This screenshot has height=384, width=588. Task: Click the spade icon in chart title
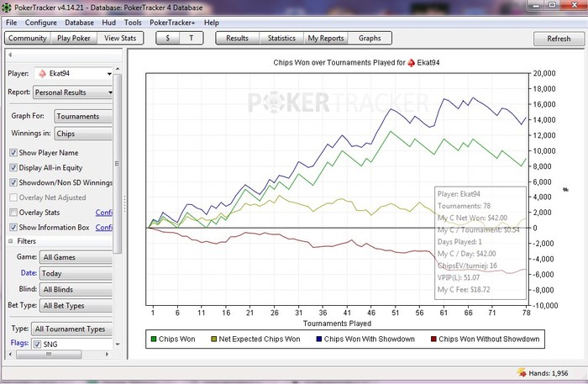click(x=411, y=63)
